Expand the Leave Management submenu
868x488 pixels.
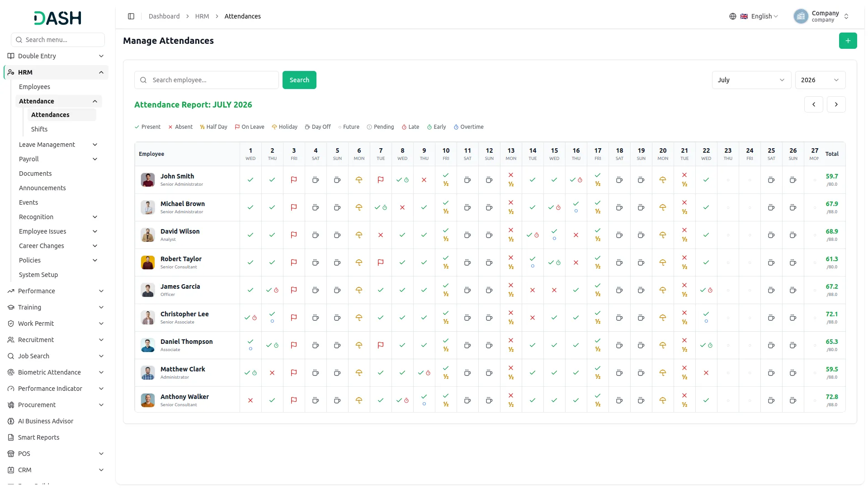(x=58, y=145)
